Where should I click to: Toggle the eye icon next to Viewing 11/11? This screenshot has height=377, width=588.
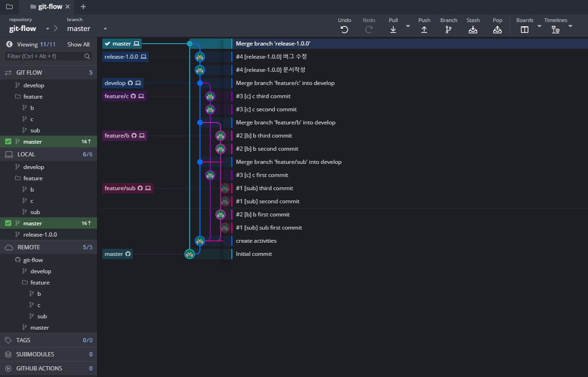click(x=9, y=44)
